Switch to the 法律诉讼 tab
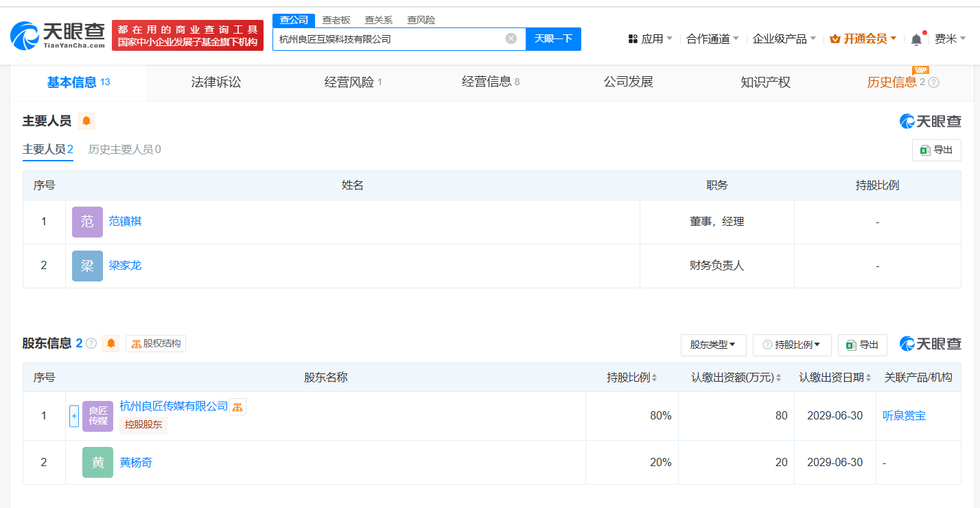This screenshot has width=980, height=508. pyautogui.click(x=216, y=82)
